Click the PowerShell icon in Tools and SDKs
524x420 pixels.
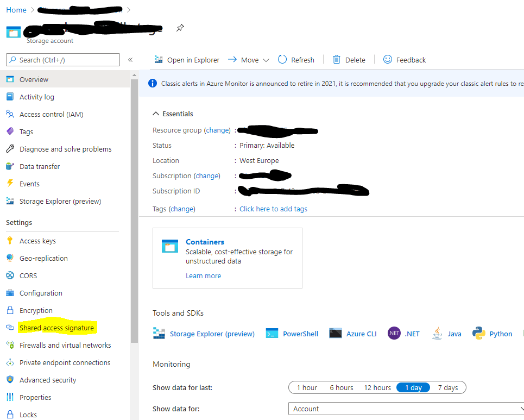(x=272, y=334)
